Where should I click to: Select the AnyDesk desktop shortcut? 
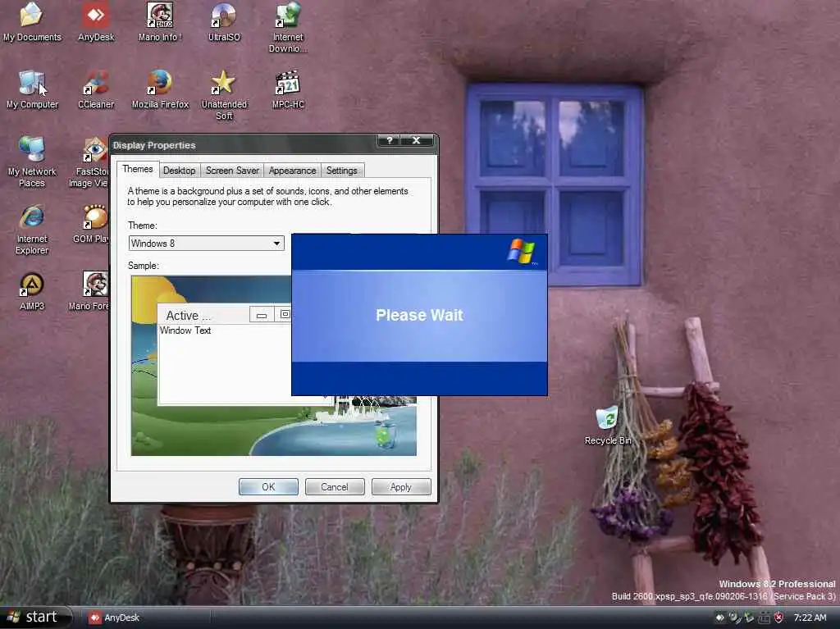click(x=96, y=21)
